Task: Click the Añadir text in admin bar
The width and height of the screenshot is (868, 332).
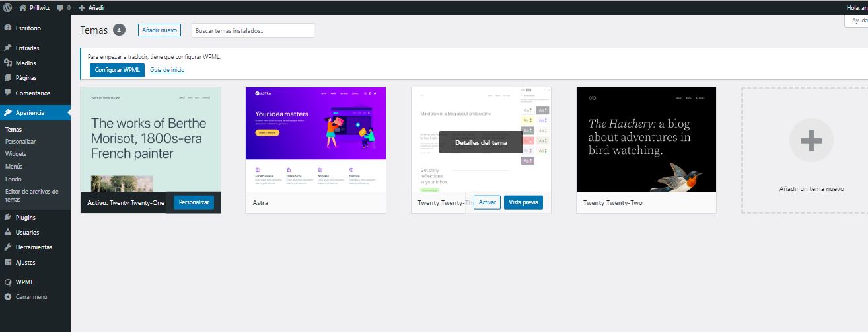Action: tap(96, 7)
